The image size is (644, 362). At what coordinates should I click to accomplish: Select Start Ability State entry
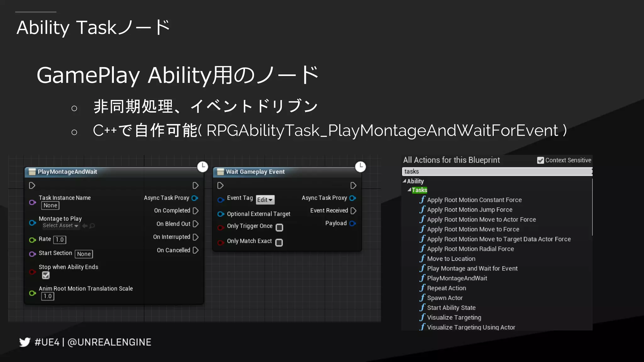click(451, 308)
